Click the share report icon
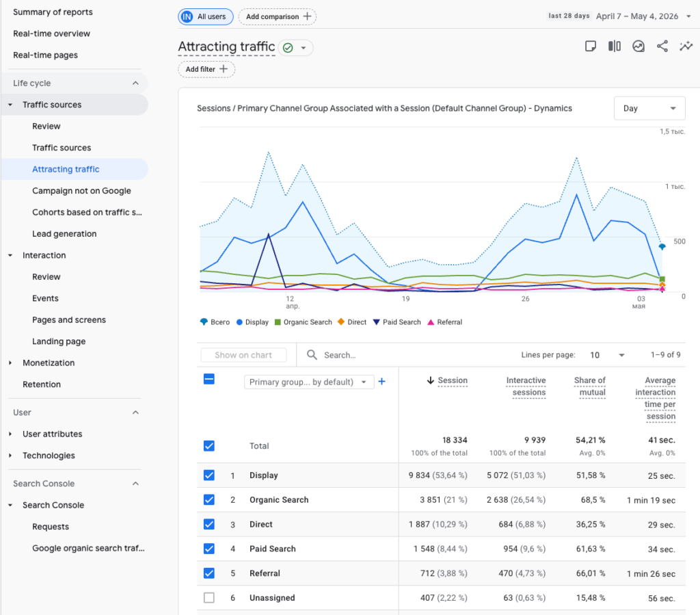The image size is (700, 615). 662,46
